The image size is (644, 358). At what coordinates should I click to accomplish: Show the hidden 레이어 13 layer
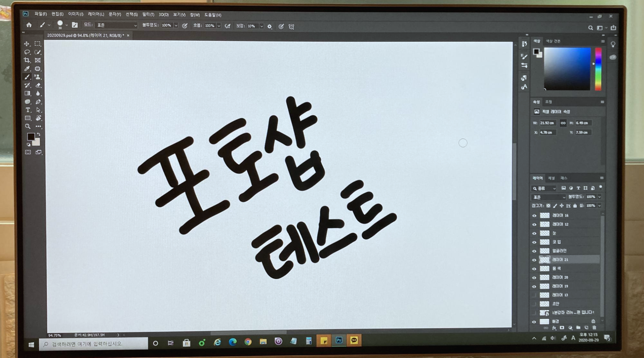tap(534, 295)
